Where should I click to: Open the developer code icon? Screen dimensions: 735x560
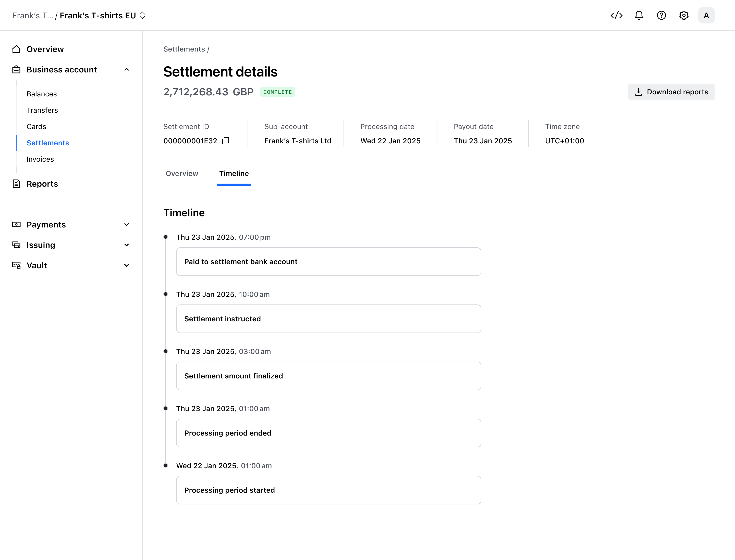(616, 15)
